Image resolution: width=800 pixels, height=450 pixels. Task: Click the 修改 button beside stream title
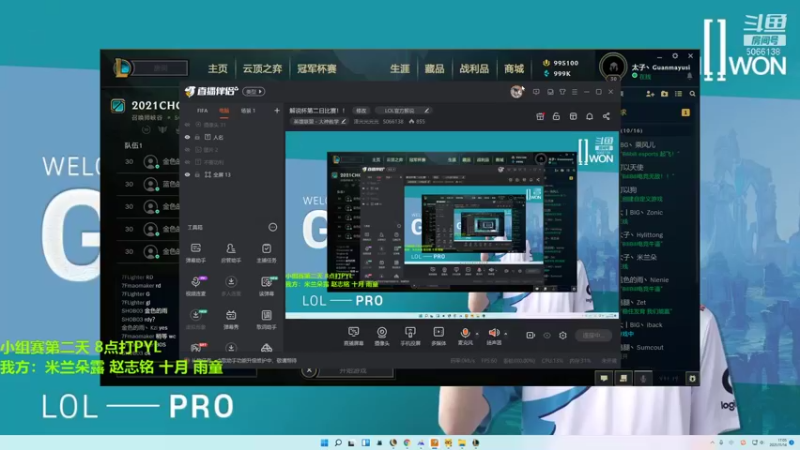point(361,110)
